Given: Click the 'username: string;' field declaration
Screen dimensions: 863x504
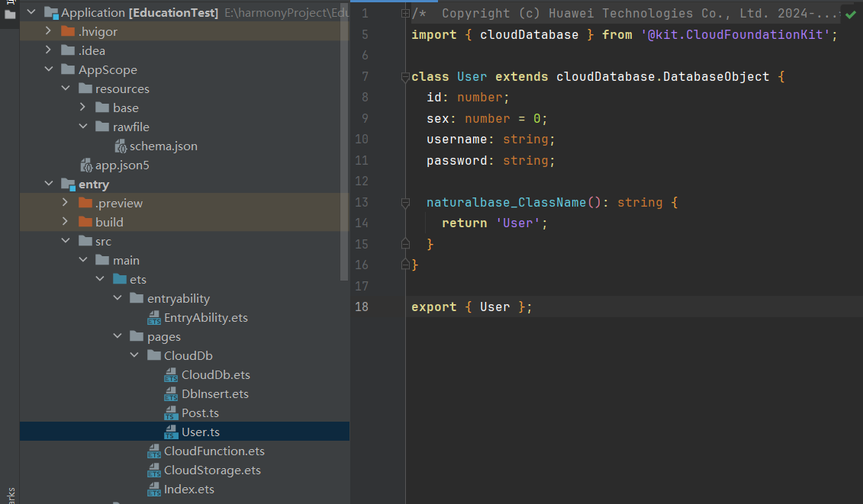Looking at the screenshot, I should click(491, 140).
